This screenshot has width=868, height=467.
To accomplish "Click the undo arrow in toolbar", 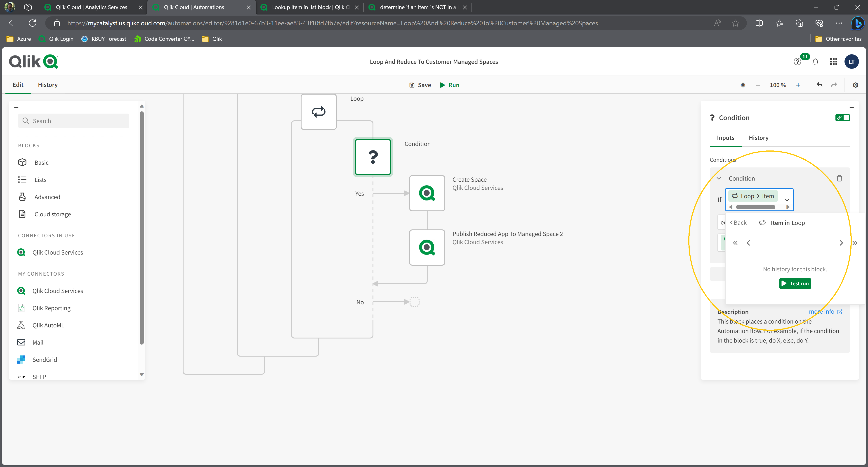I will (819, 85).
